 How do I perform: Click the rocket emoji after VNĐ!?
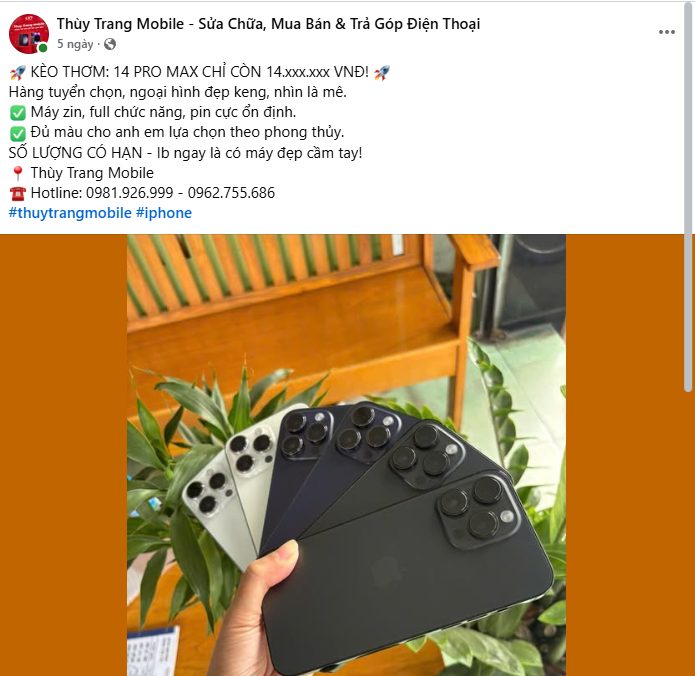point(382,73)
